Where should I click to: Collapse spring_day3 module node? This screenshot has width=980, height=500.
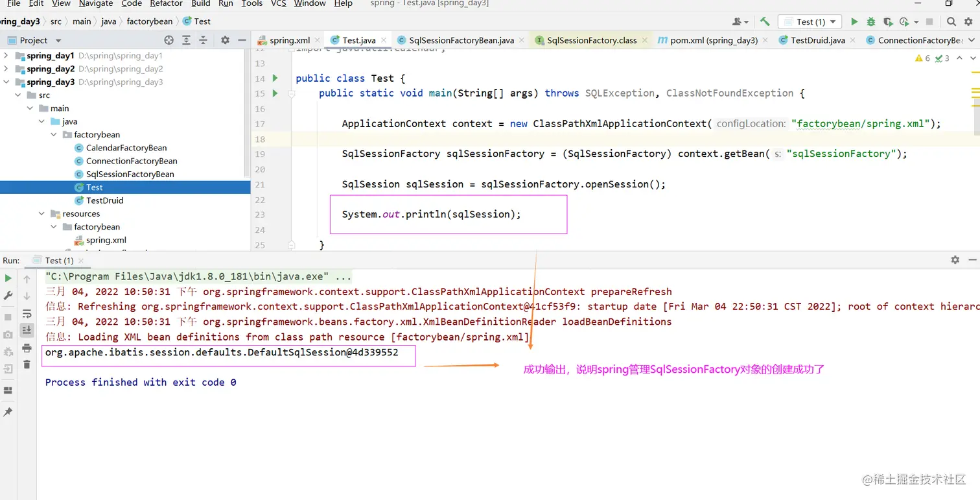(6, 82)
